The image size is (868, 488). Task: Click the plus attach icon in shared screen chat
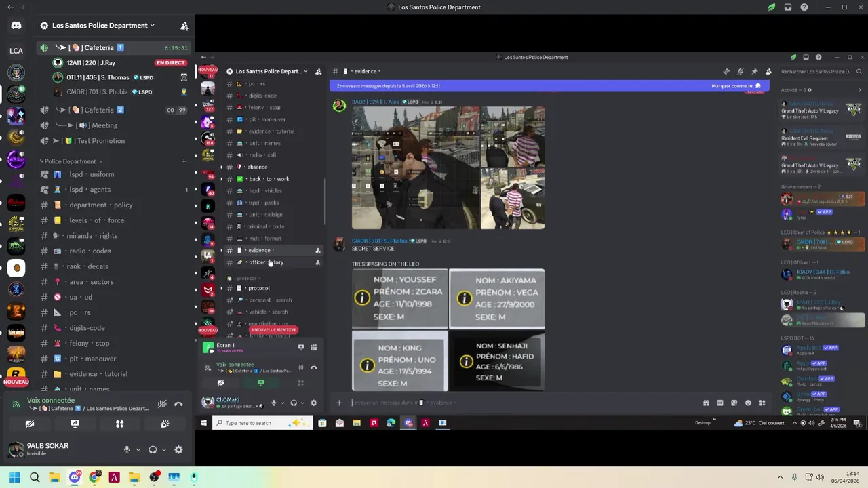[x=339, y=403]
